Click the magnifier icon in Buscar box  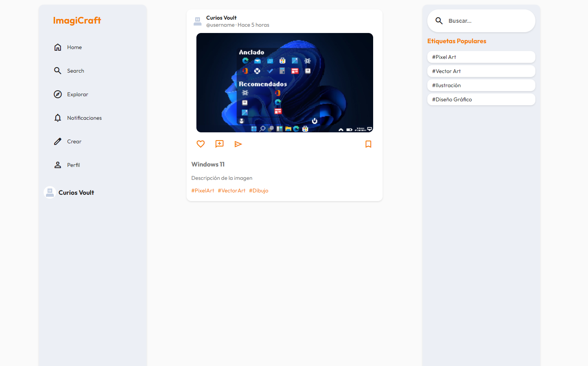tap(439, 21)
